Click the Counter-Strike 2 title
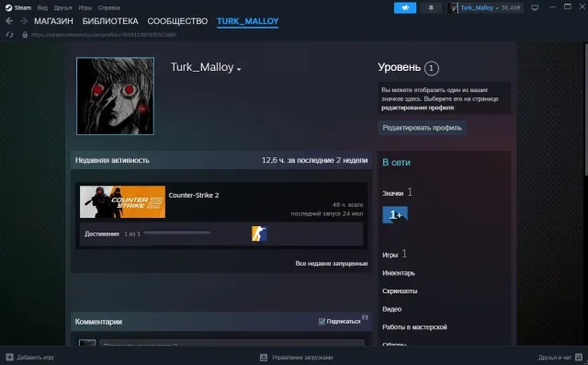588x365 pixels. click(194, 195)
